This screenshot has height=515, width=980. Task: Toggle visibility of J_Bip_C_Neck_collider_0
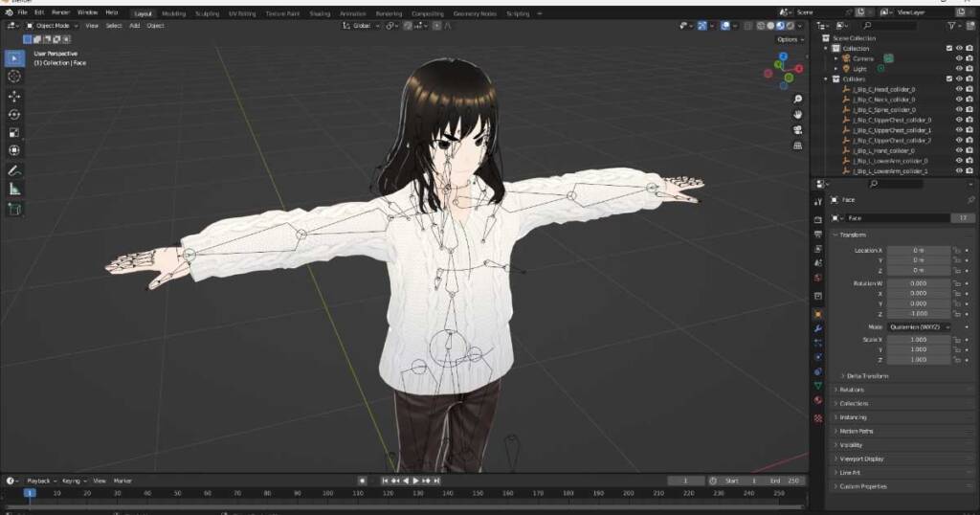coord(959,100)
